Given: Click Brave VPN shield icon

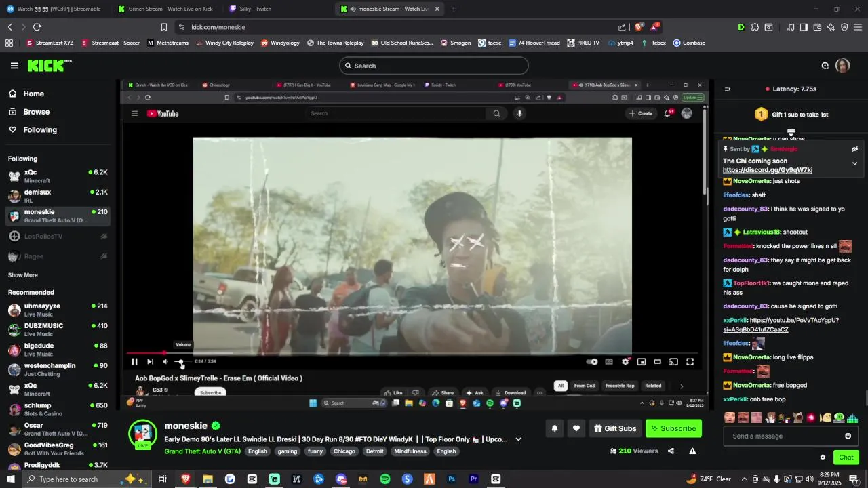Looking at the screenshot, I should click(x=844, y=27).
